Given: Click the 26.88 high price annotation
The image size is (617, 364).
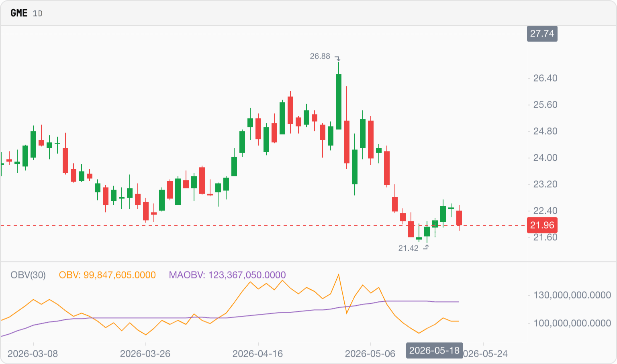Looking at the screenshot, I should pos(320,56).
